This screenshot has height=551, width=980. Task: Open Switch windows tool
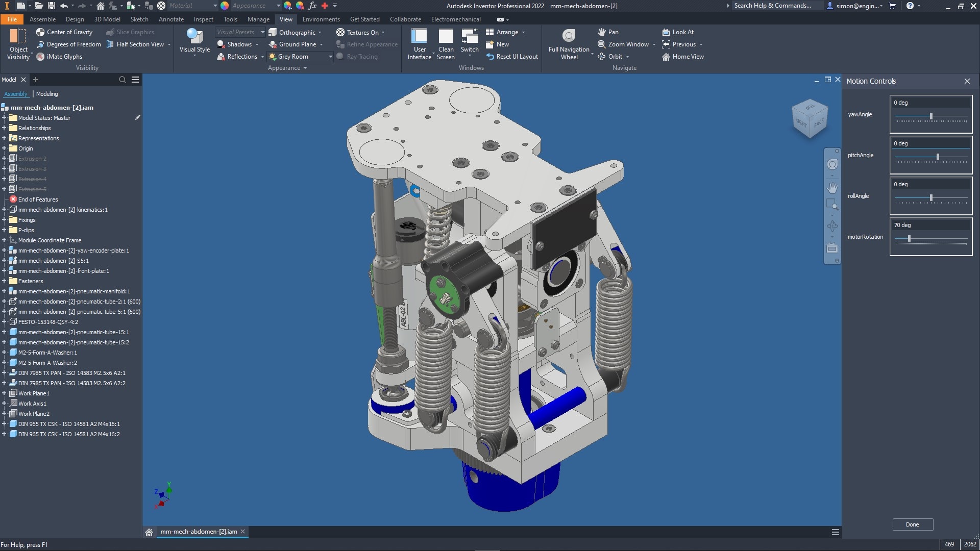pyautogui.click(x=470, y=43)
